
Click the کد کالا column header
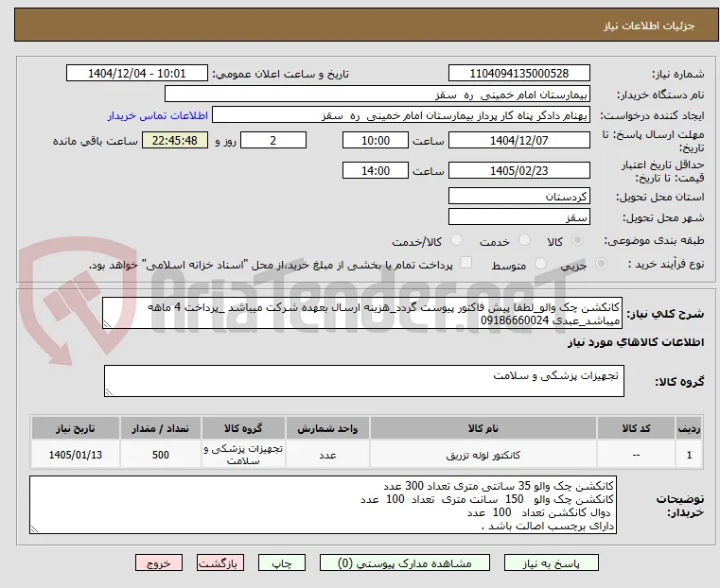click(636, 428)
